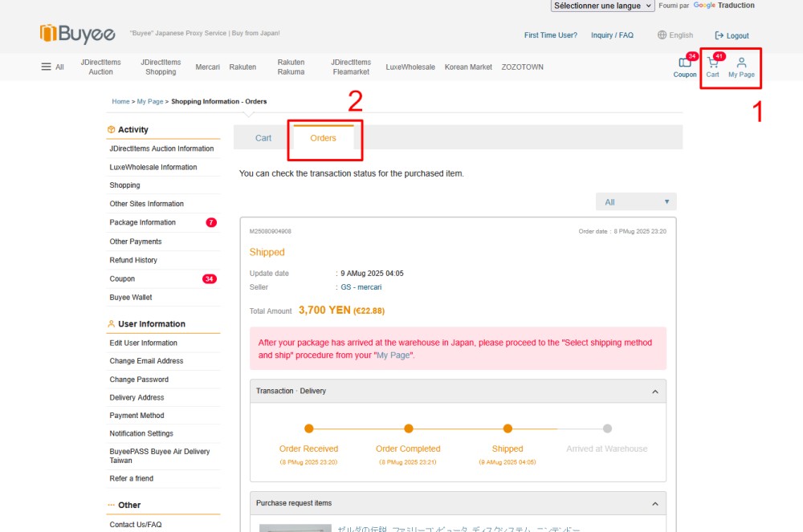Open Notification Settings
The height and width of the screenshot is (532, 803).
point(141,433)
